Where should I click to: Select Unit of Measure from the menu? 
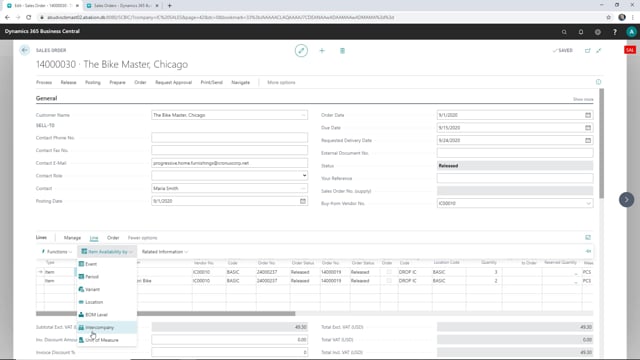(107, 340)
